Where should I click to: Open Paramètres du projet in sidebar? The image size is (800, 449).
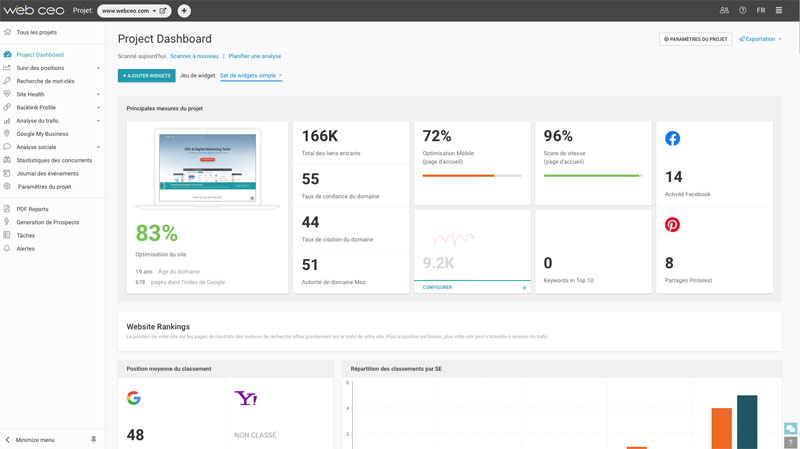click(x=44, y=187)
